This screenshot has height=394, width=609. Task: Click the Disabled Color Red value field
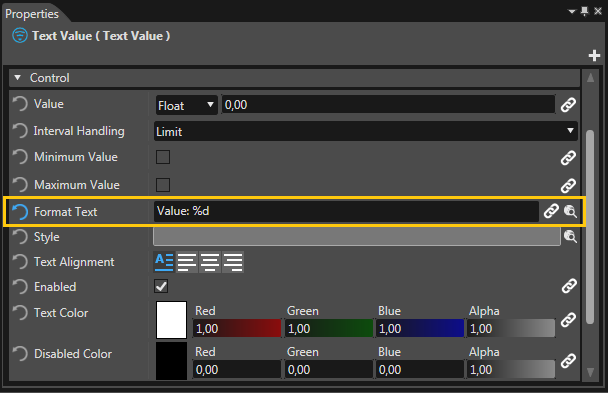pos(237,369)
